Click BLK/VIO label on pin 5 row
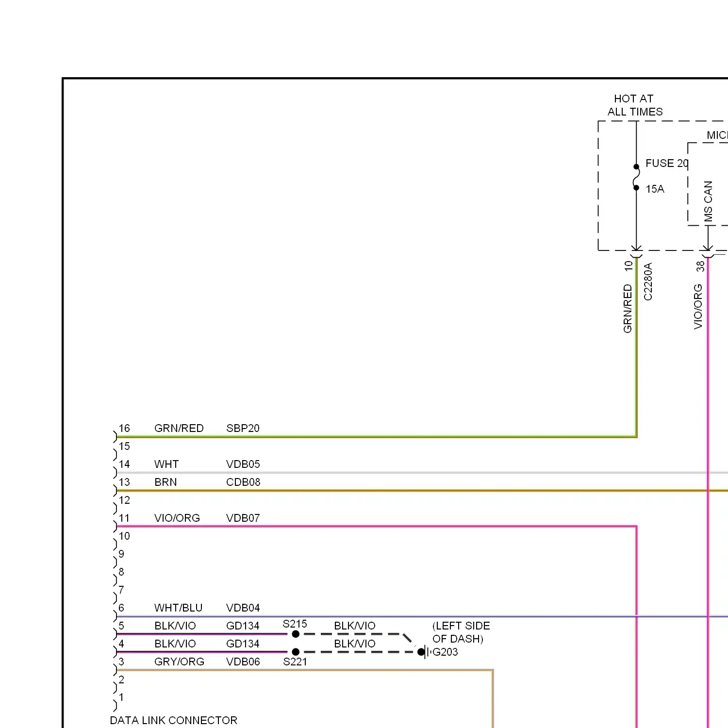 [175, 626]
